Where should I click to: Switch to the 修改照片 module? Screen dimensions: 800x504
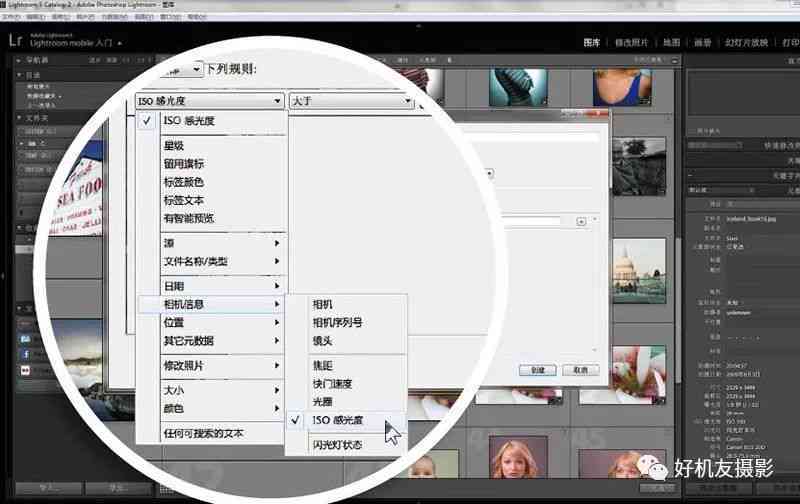[631, 43]
